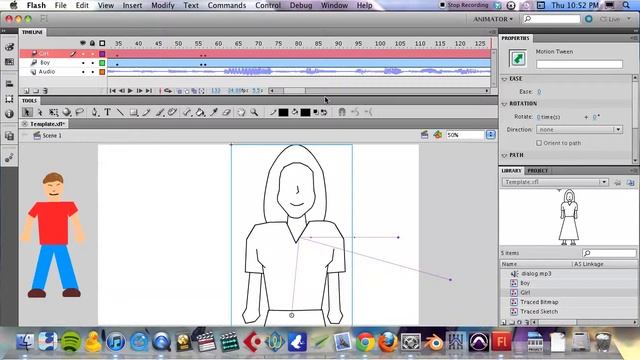Collapse the ROTATION section

coord(504,104)
